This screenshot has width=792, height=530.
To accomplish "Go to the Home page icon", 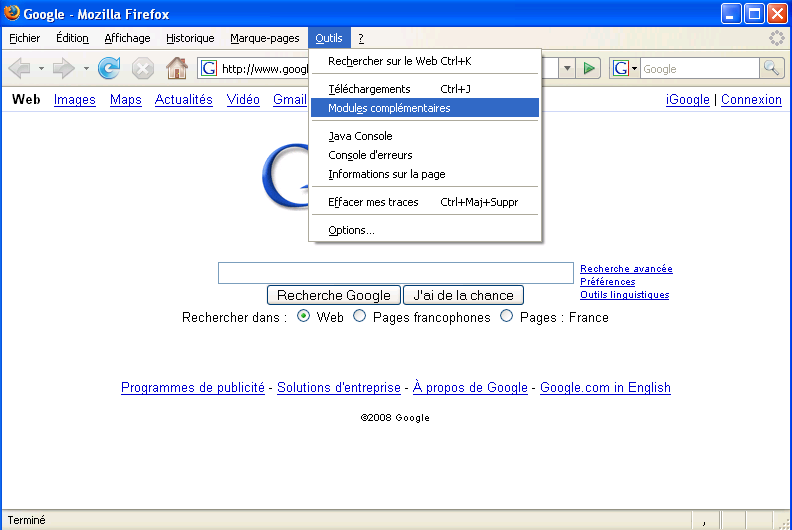I will pyautogui.click(x=177, y=68).
